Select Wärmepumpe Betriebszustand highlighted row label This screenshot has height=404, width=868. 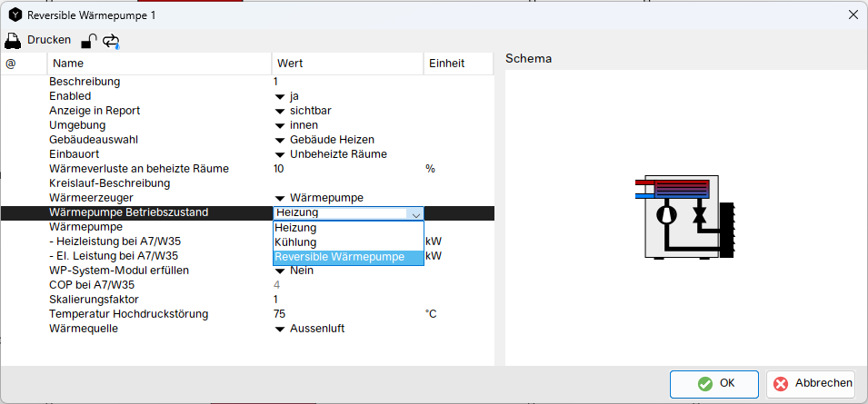pyautogui.click(x=129, y=212)
